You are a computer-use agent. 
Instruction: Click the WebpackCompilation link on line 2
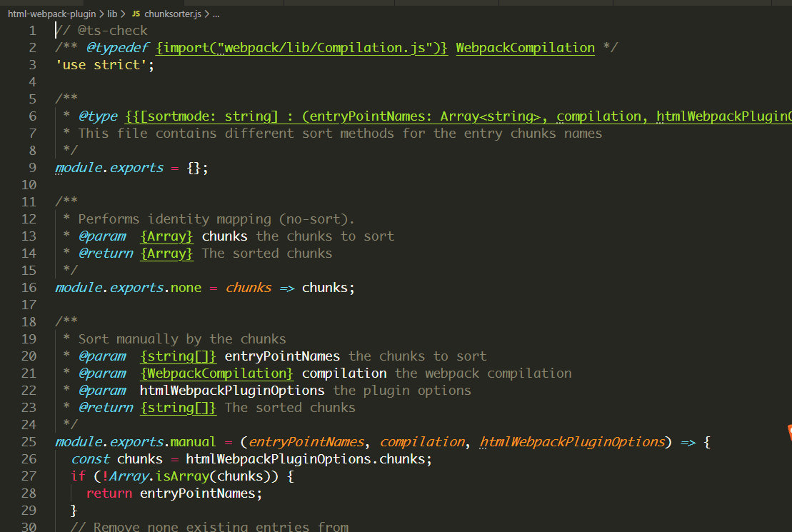coord(525,47)
